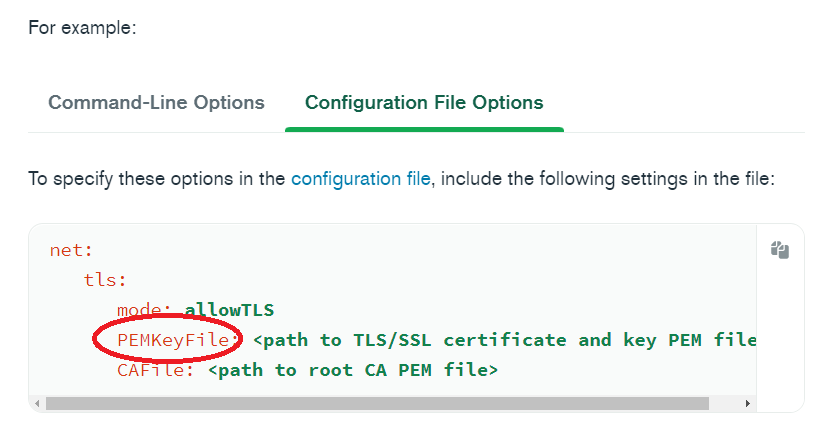The height and width of the screenshot is (431, 821).
Task: Click the "mode" key in the code
Action: point(140,310)
